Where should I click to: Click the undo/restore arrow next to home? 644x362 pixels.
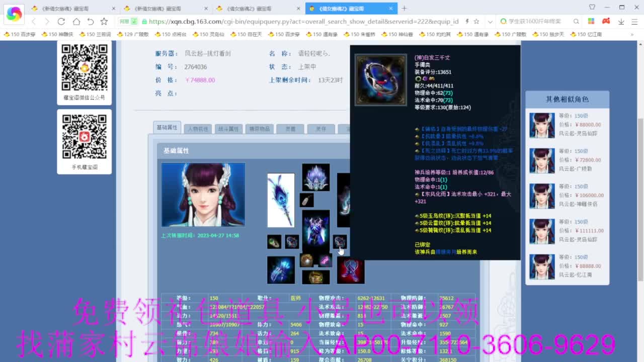pos(91,22)
